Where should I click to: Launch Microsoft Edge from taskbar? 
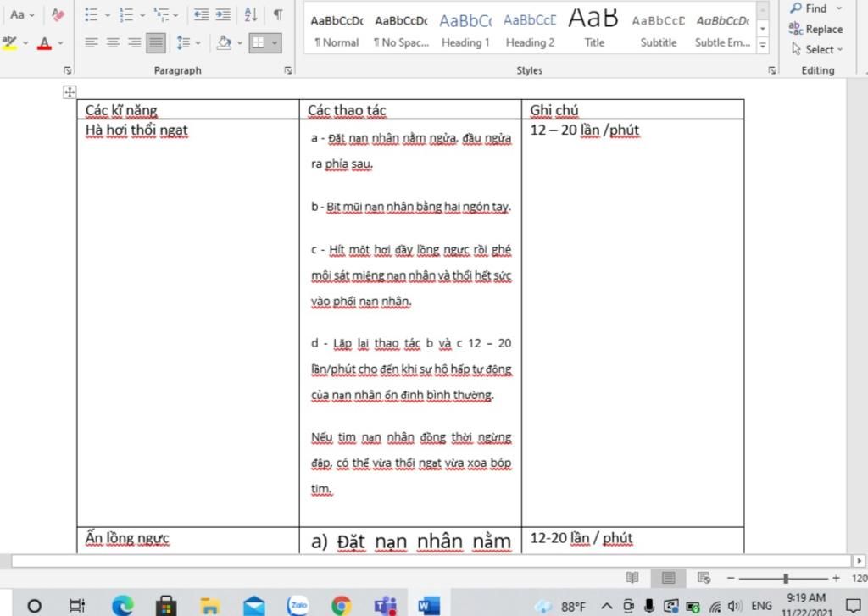122,606
